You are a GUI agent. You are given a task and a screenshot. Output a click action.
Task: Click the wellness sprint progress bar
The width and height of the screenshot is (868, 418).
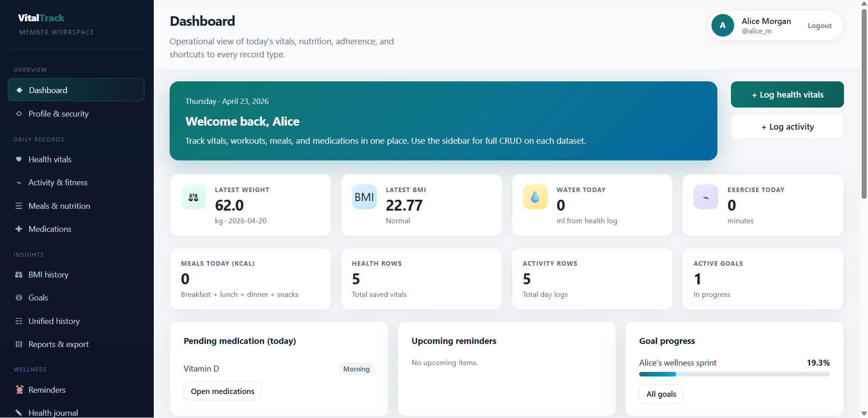tap(734, 374)
